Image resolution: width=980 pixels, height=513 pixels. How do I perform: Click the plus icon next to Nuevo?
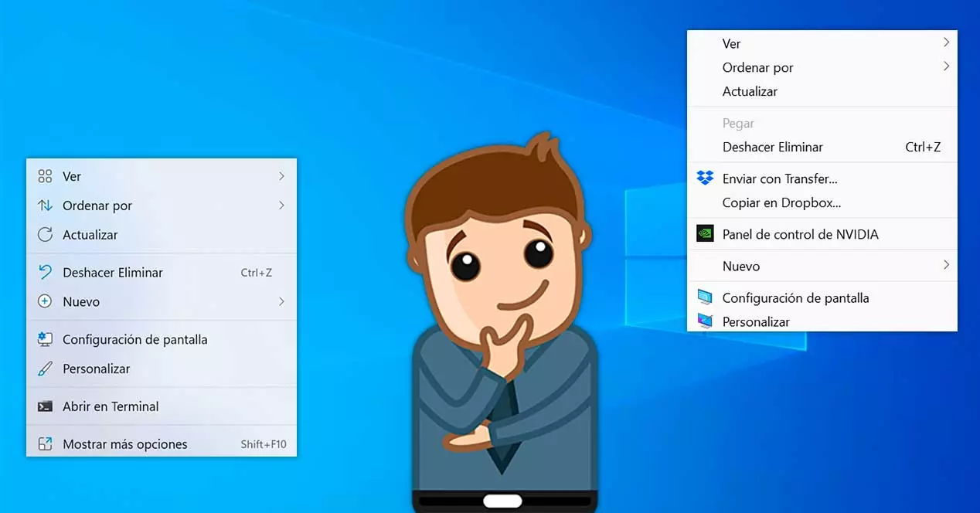click(46, 301)
